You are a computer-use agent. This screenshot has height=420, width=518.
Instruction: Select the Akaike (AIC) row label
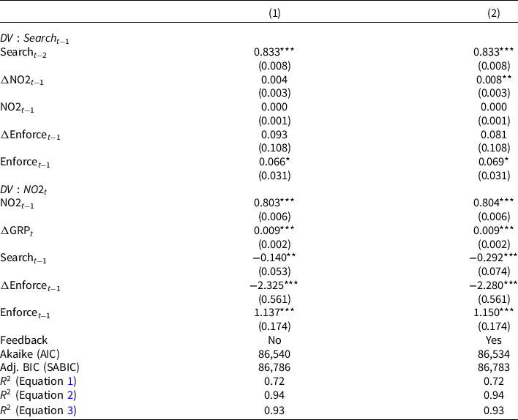[x=31, y=353]
